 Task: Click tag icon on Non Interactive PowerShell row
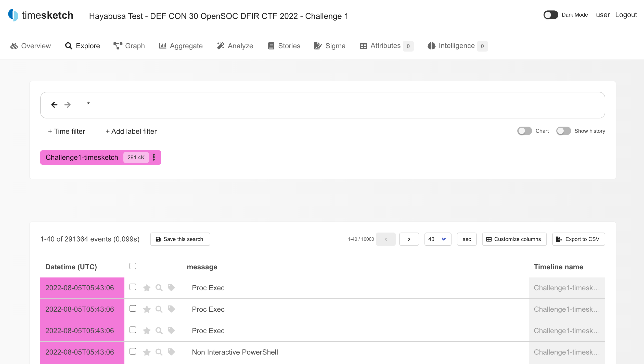[x=171, y=352]
